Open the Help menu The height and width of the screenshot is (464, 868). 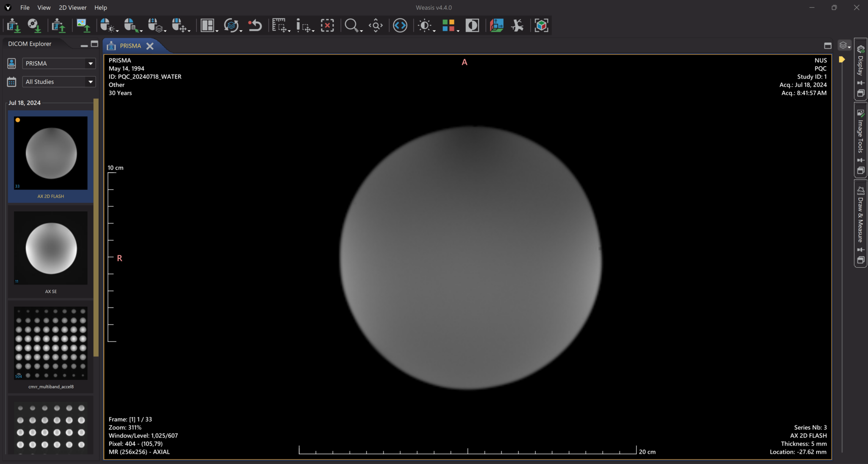coord(100,8)
